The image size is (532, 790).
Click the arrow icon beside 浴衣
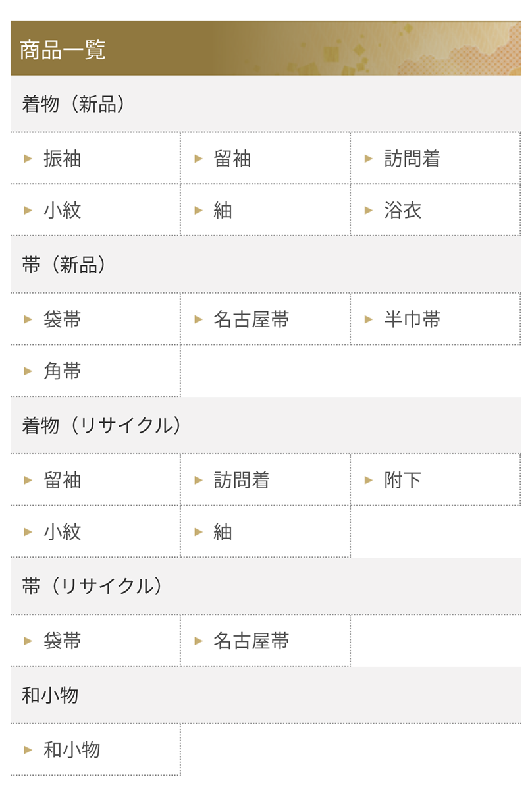click(x=369, y=210)
